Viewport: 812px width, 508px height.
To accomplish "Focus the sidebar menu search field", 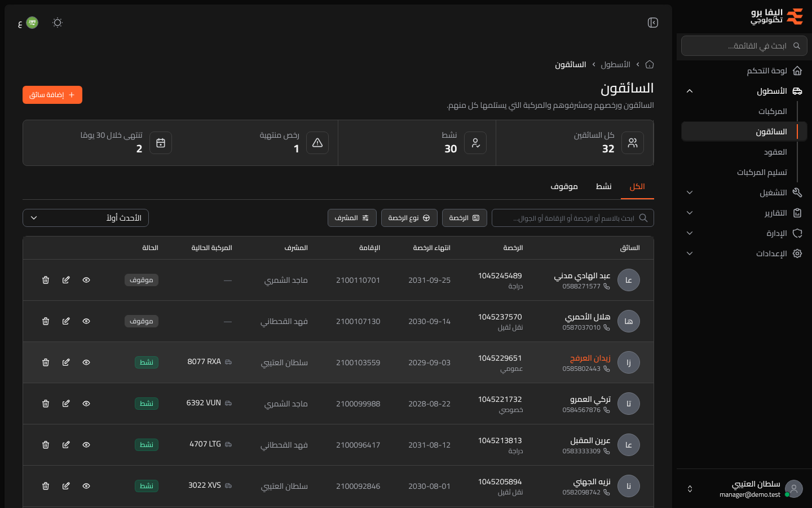I will [x=744, y=46].
